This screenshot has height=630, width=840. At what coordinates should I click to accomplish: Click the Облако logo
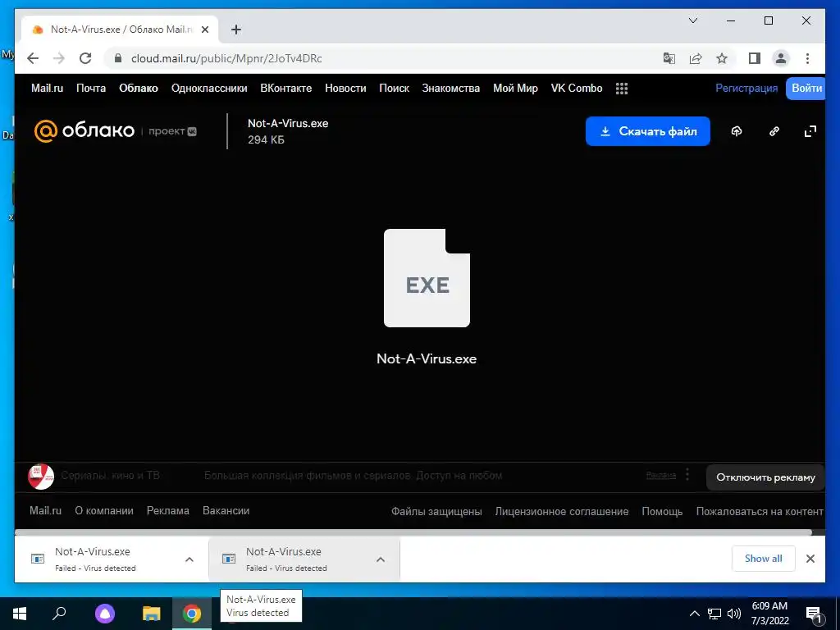click(x=84, y=130)
